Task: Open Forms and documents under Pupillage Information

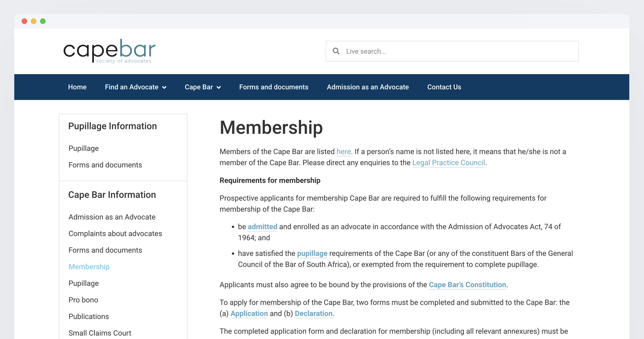Action: [x=105, y=165]
